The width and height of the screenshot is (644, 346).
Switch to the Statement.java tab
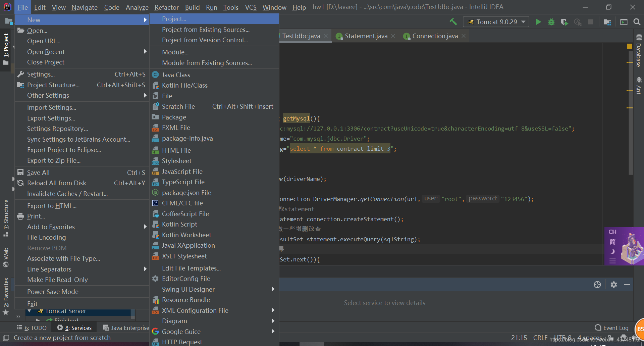point(366,36)
